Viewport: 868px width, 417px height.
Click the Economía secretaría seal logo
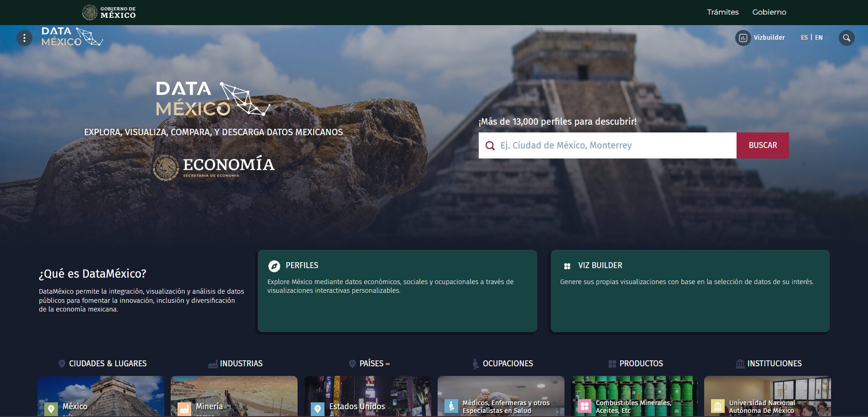pos(214,167)
